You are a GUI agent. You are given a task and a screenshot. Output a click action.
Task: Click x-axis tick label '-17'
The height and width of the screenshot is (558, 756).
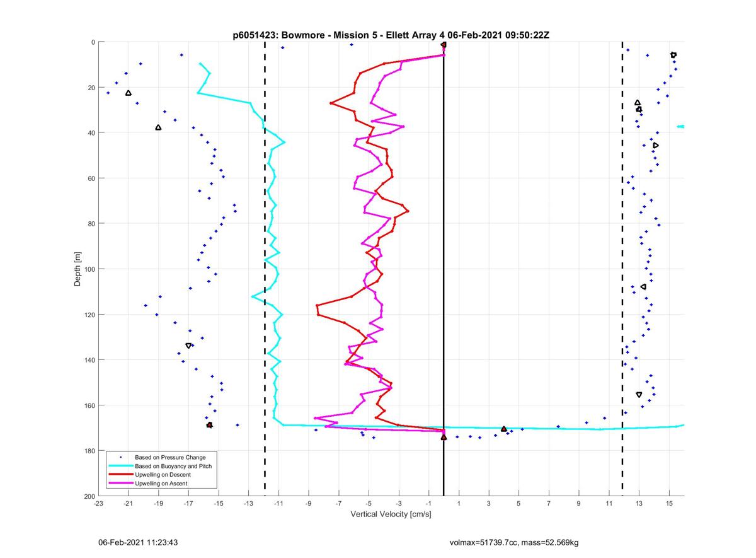(x=188, y=503)
